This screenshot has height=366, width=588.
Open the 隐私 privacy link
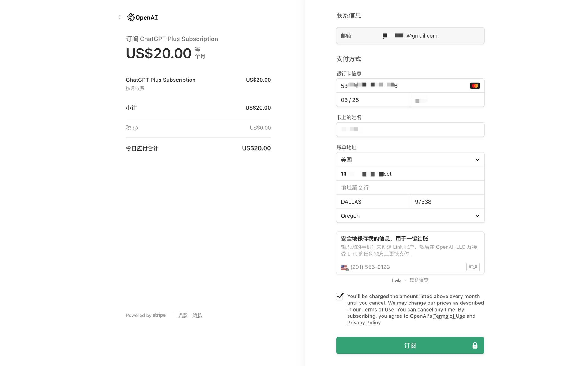(197, 315)
